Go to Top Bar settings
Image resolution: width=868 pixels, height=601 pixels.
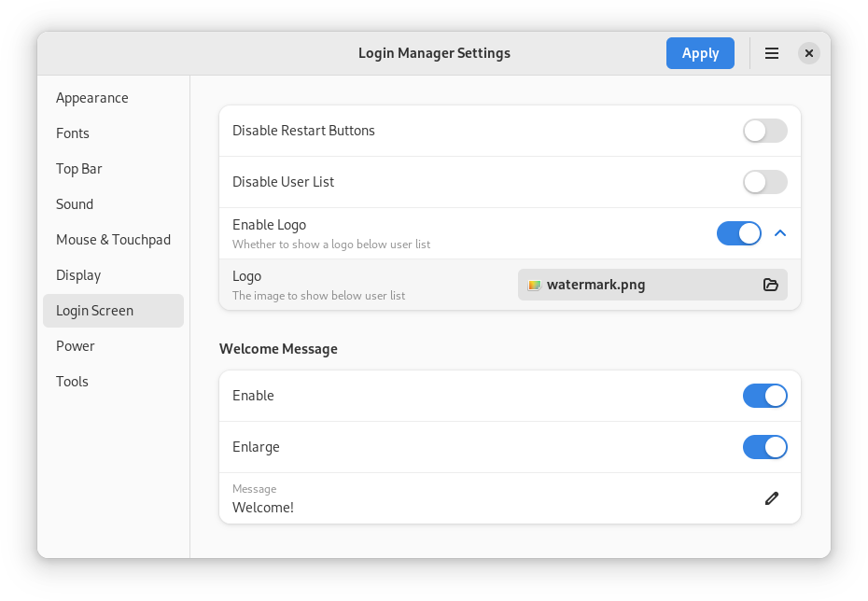pos(79,169)
